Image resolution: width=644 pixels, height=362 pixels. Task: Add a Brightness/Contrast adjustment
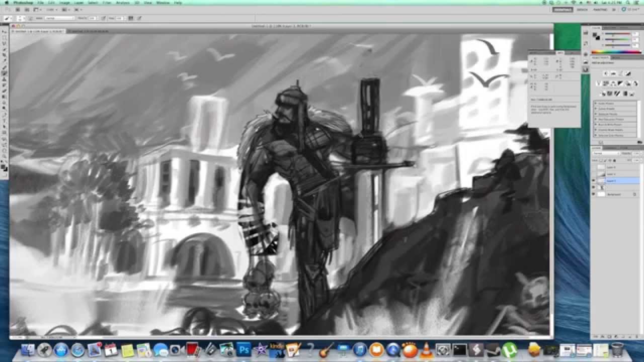(x=606, y=73)
